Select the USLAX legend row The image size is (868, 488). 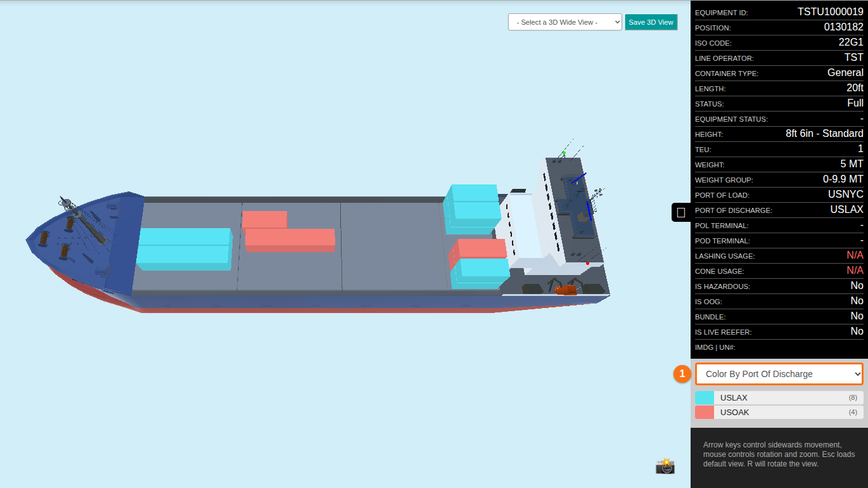click(x=779, y=397)
